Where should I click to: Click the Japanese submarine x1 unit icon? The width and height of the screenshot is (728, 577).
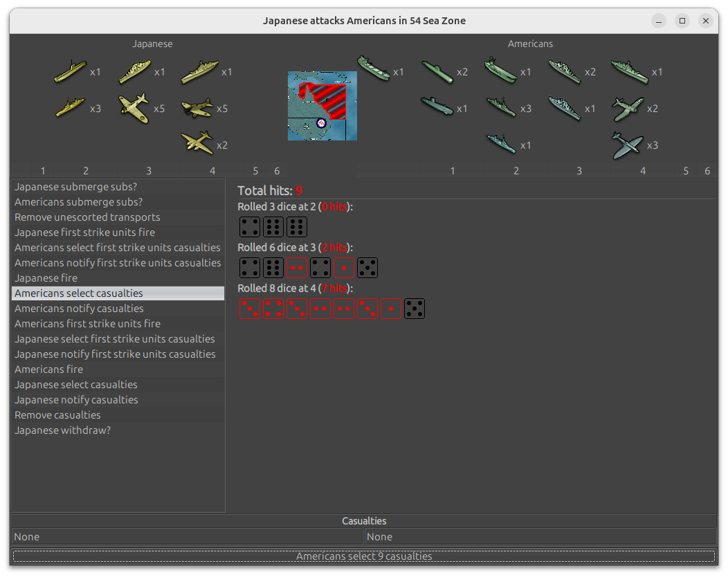point(70,71)
